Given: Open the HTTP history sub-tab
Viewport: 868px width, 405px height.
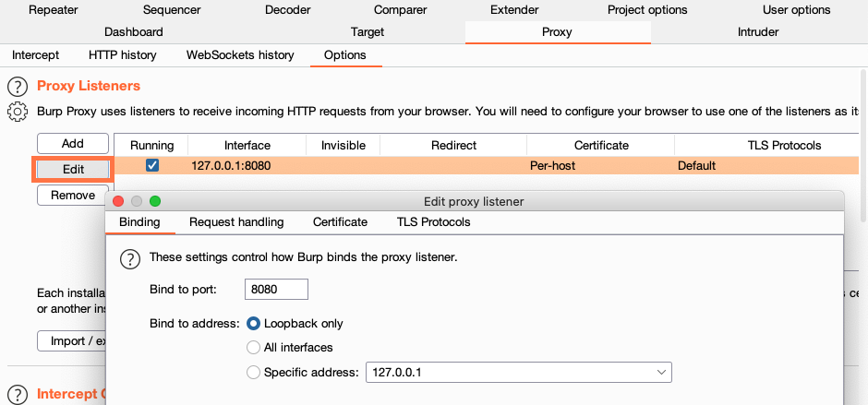Looking at the screenshot, I should tap(122, 55).
